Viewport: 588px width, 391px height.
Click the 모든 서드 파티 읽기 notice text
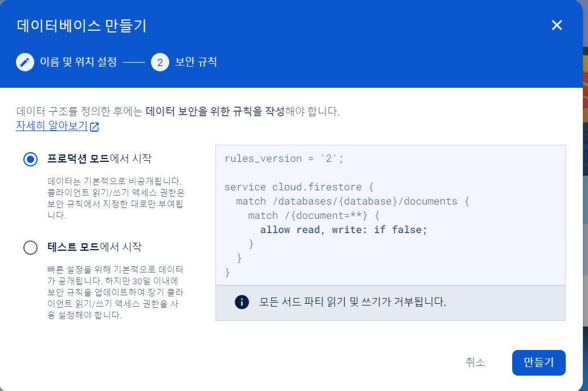[x=353, y=302]
